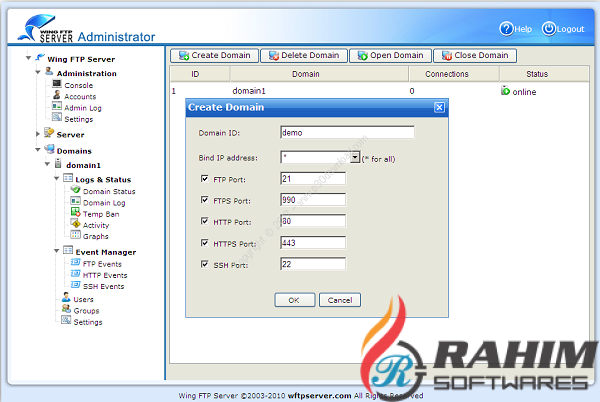600x402 pixels.
Task: Select Domain Status in Logs & Status
Action: click(x=108, y=190)
